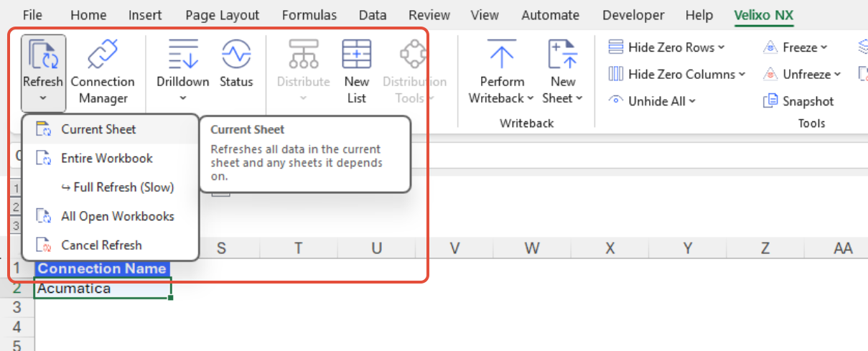
Task: Click the Connection Manager icon
Action: (102, 55)
